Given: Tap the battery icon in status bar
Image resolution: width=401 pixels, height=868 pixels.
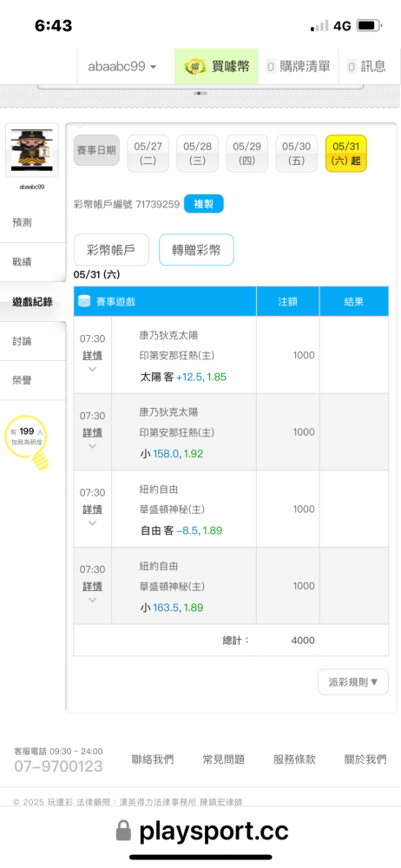Looking at the screenshot, I should pos(368,25).
